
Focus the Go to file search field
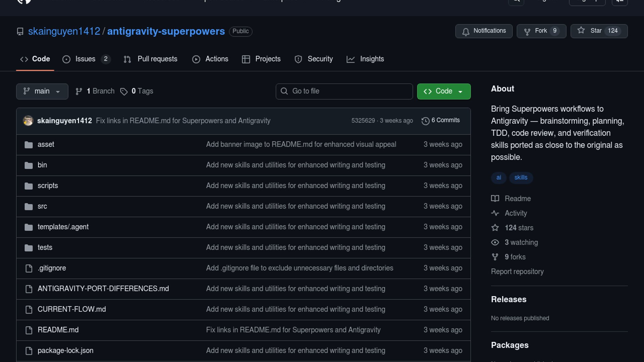(344, 91)
